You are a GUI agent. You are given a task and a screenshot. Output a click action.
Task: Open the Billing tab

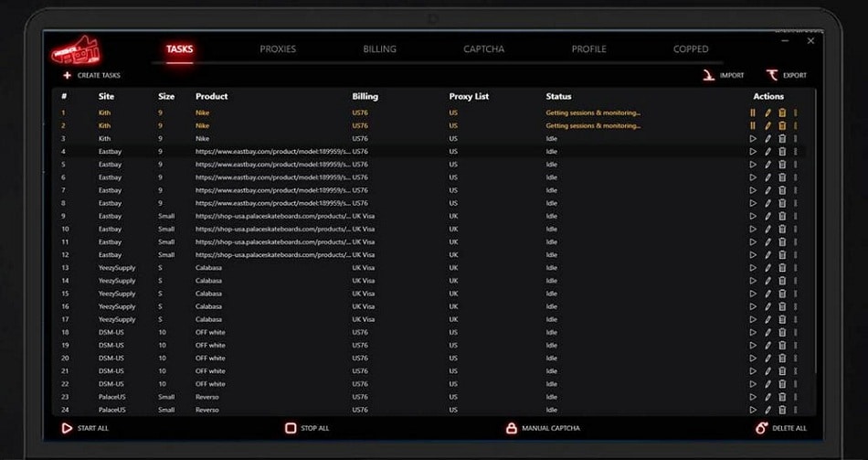(x=380, y=49)
